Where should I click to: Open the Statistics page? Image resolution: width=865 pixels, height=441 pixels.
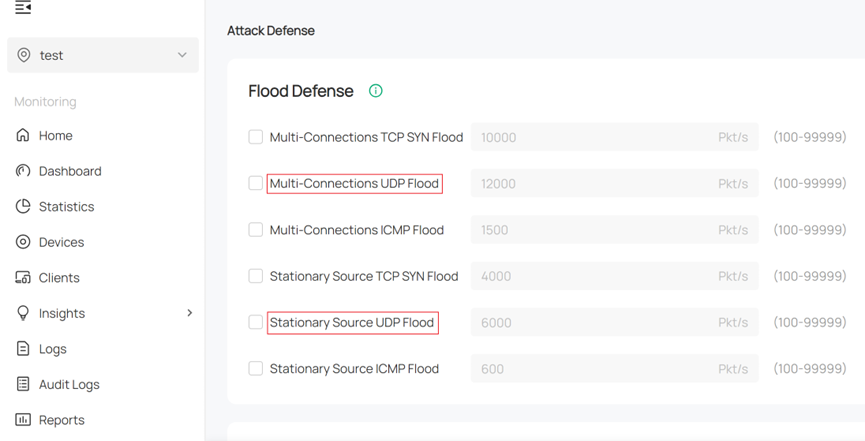(x=67, y=206)
